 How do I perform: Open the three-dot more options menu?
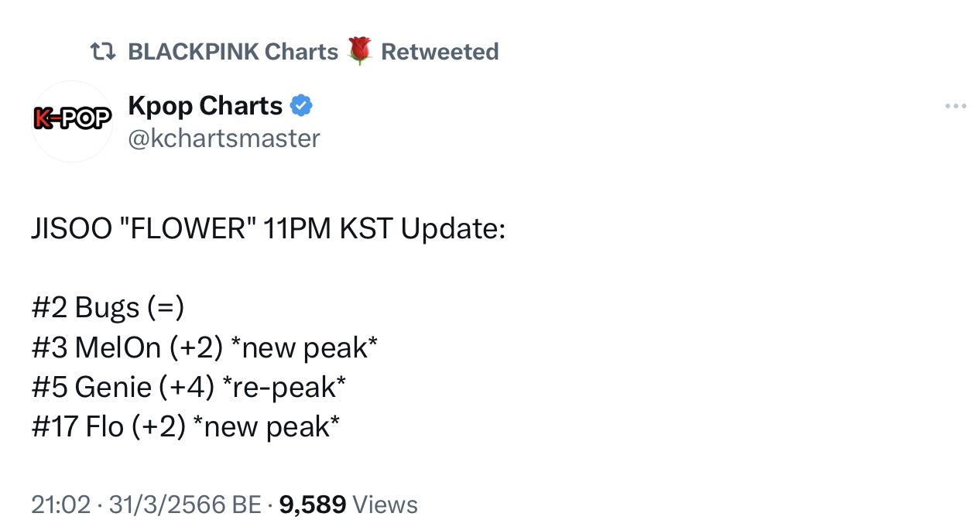[x=956, y=106]
